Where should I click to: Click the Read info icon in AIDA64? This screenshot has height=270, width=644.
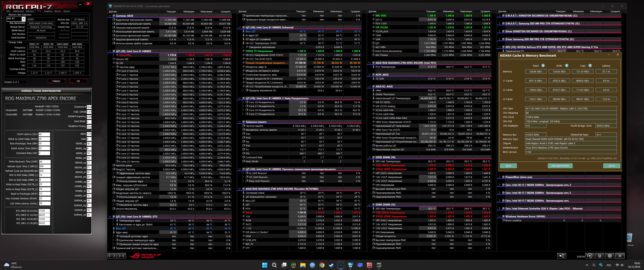(x=543, y=66)
